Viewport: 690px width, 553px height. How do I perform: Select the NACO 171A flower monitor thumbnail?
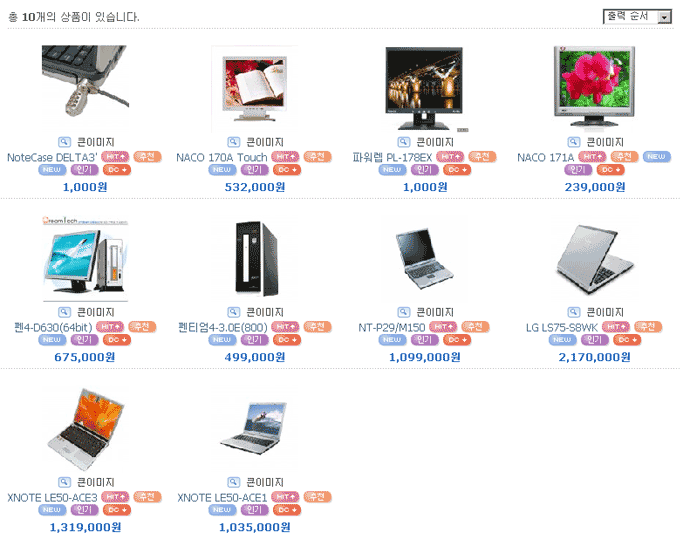click(595, 88)
